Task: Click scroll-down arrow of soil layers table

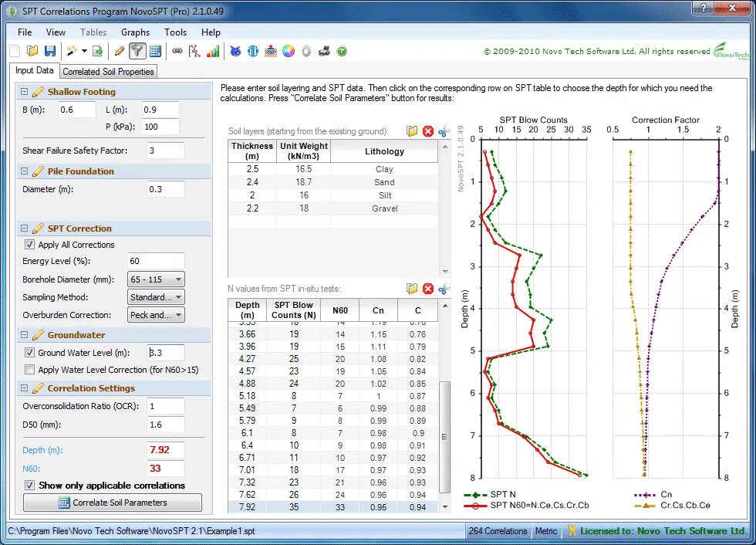Action: 445,272
